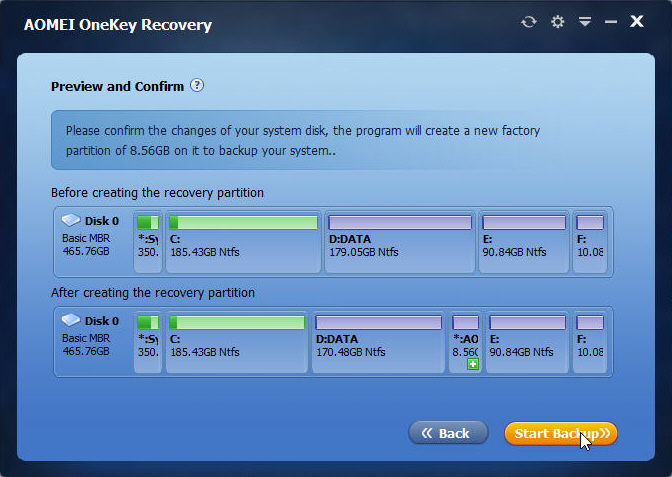Image resolution: width=672 pixels, height=477 pixels.
Task: Click the 'AOMEI OneKey Recovery' title text
Action: coord(118,24)
